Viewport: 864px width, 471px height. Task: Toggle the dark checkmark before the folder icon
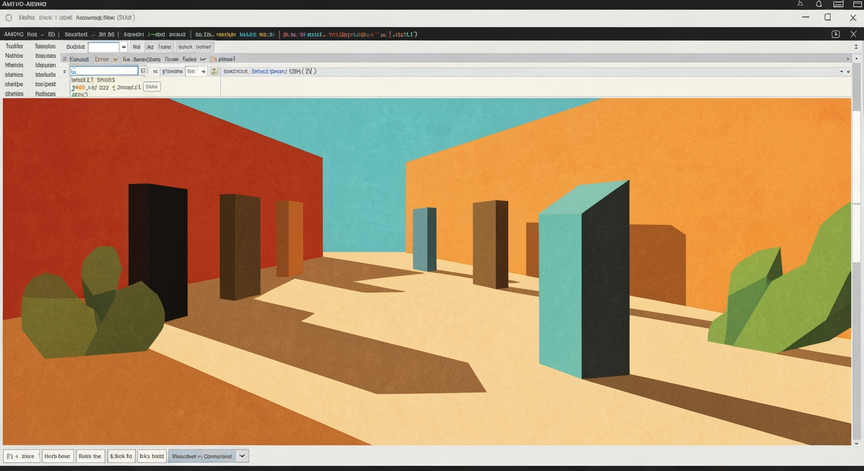click(203, 59)
